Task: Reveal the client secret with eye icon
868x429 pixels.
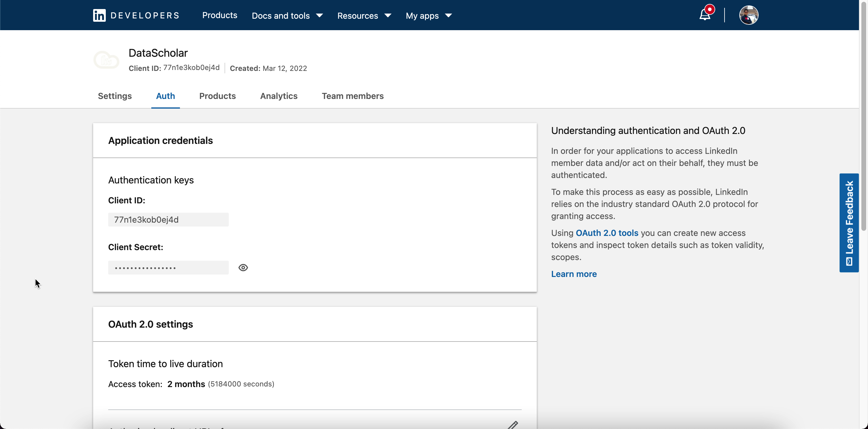Action: coord(243,268)
